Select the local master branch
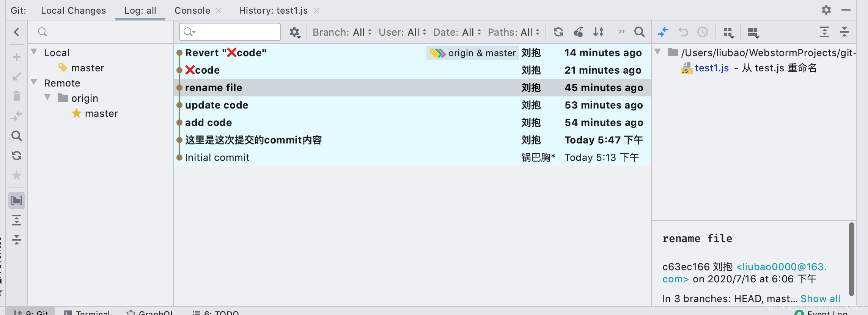Image resolution: width=868 pixels, height=315 pixels. click(x=88, y=68)
